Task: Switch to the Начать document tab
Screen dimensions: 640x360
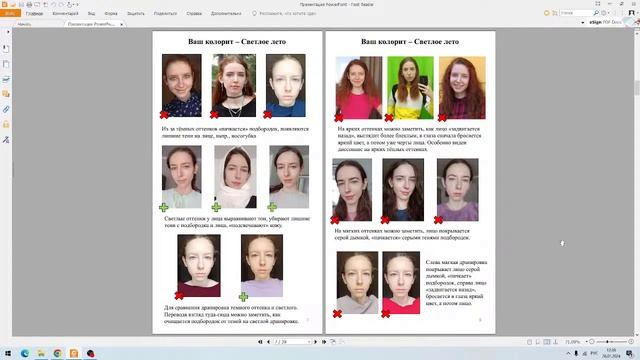Action: point(24,24)
